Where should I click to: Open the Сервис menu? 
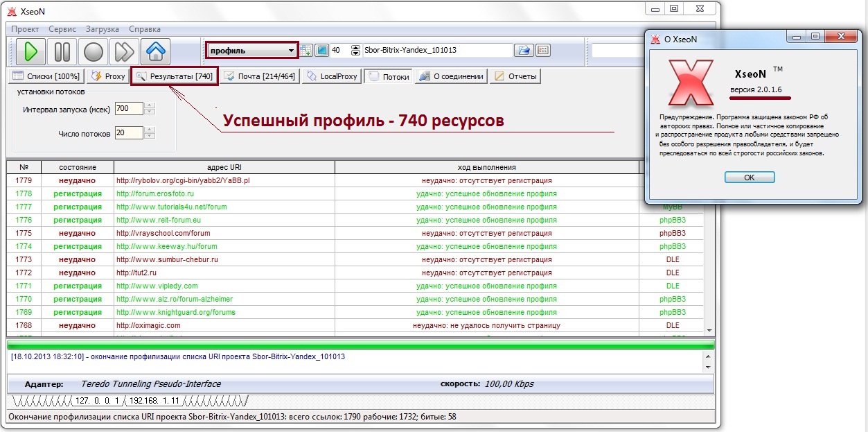click(x=62, y=29)
